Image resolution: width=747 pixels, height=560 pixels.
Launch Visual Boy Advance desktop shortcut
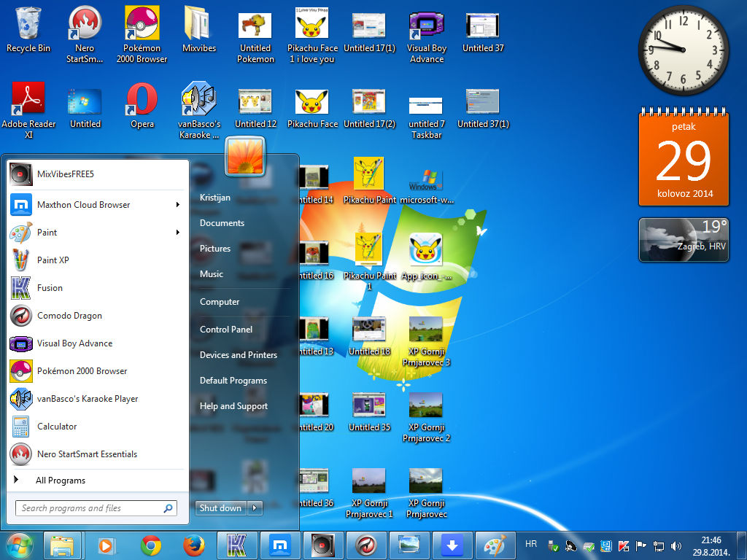click(426, 37)
